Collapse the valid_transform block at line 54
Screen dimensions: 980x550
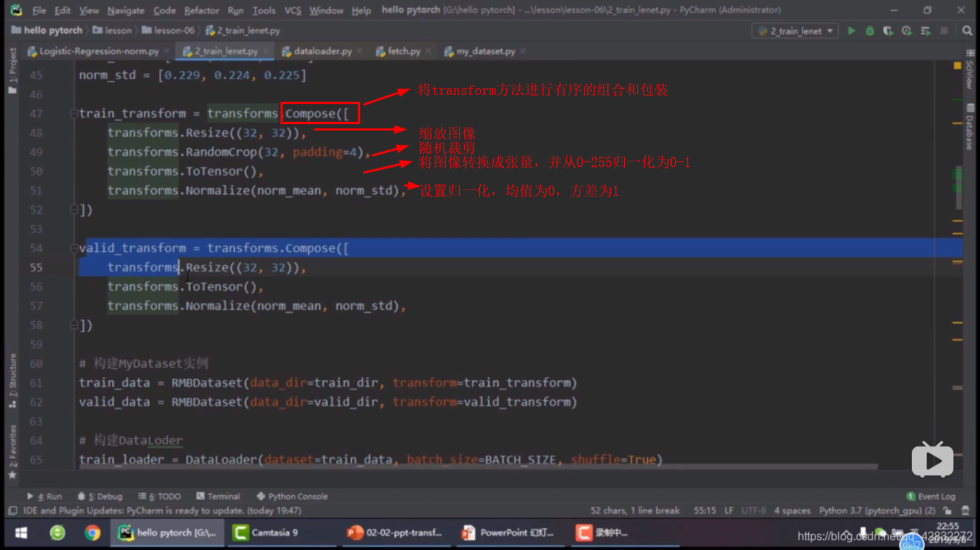pyautogui.click(x=73, y=248)
